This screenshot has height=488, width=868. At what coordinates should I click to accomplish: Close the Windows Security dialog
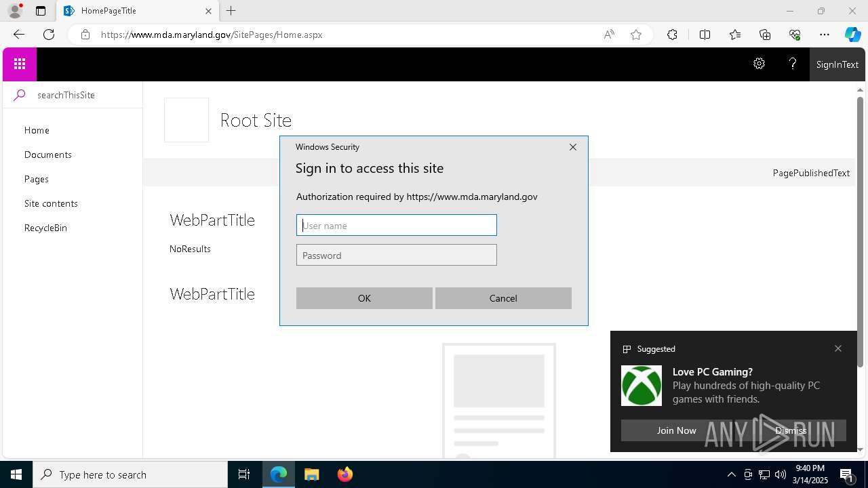point(573,147)
